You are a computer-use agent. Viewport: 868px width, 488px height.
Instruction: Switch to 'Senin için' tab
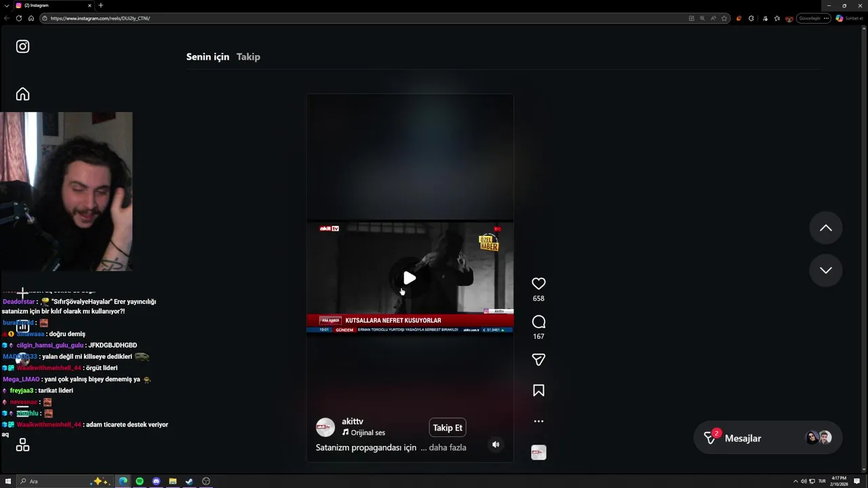point(208,57)
